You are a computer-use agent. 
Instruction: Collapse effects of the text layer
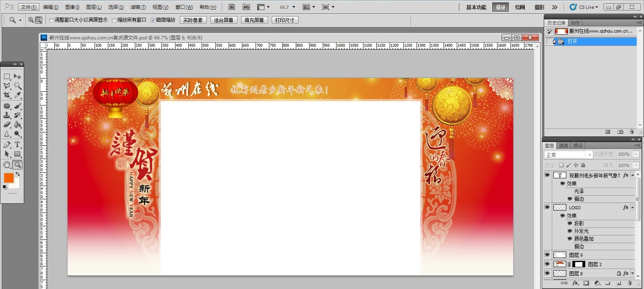pyautogui.click(x=633, y=175)
